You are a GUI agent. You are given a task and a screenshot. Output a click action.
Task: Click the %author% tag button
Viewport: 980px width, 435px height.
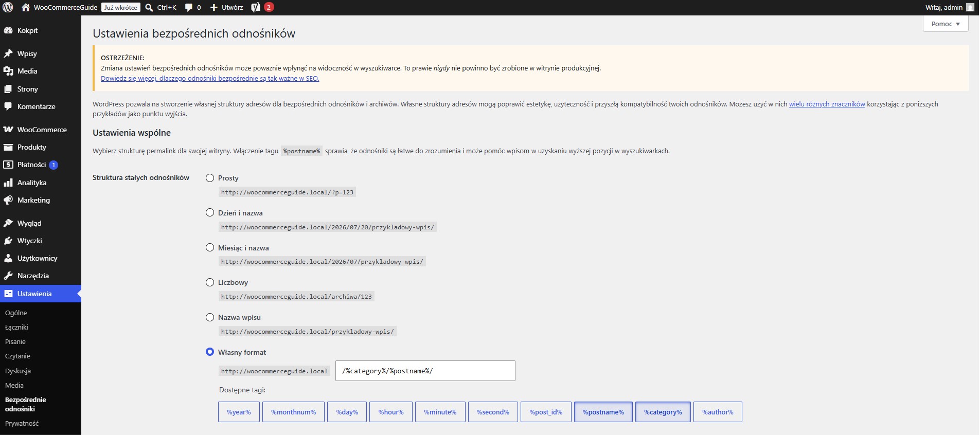pos(718,412)
